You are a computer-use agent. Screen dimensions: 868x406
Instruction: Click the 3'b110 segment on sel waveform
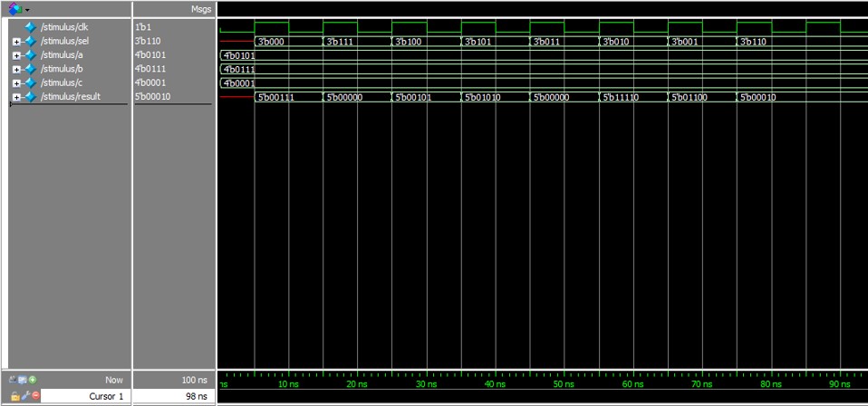point(802,42)
